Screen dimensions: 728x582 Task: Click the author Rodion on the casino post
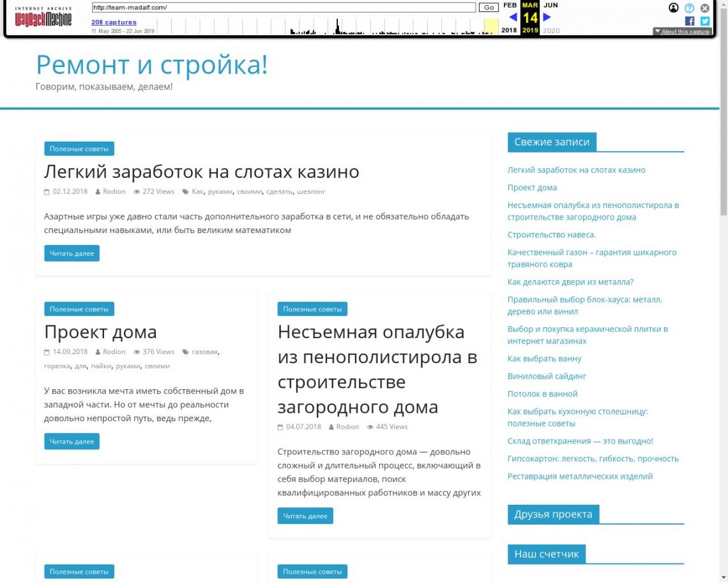coord(114,191)
